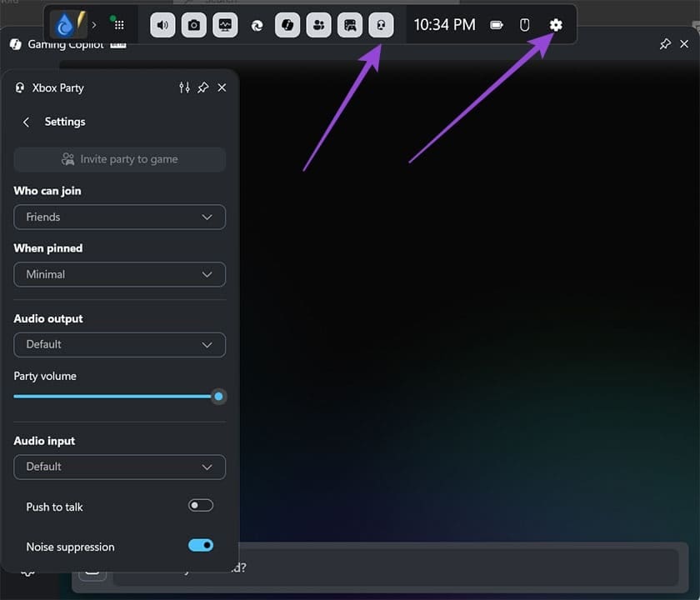
Task: Click Invite party to game
Action: pos(119,159)
